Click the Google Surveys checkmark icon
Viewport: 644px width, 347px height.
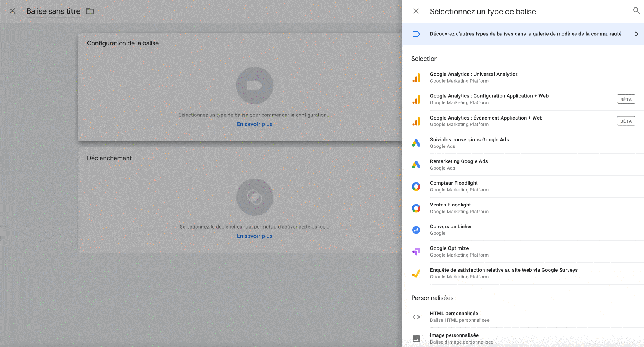point(416,273)
